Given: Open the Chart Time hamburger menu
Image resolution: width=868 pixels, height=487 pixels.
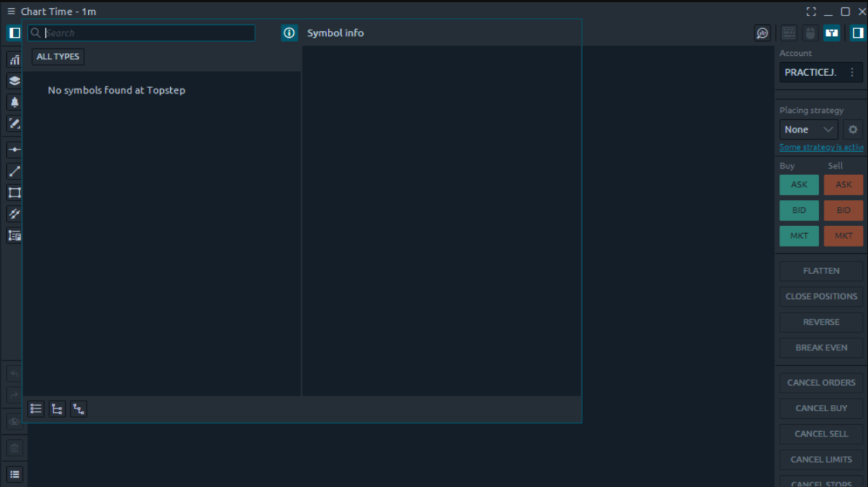Looking at the screenshot, I should (x=11, y=11).
